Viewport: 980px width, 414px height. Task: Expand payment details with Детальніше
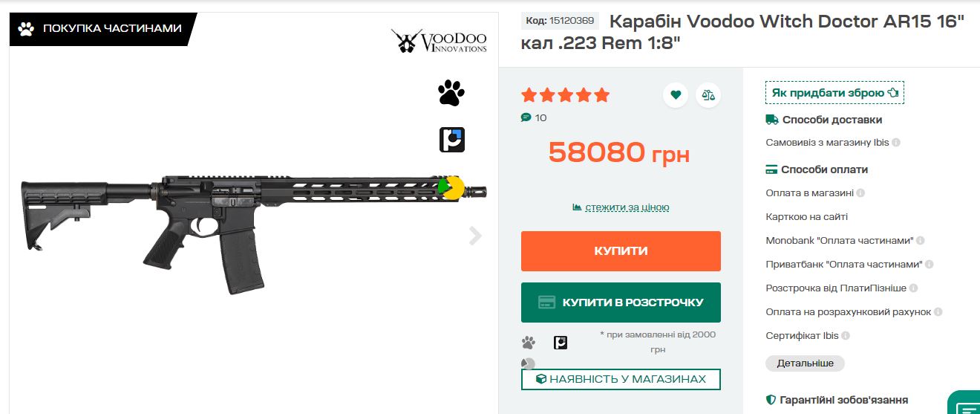click(x=805, y=363)
